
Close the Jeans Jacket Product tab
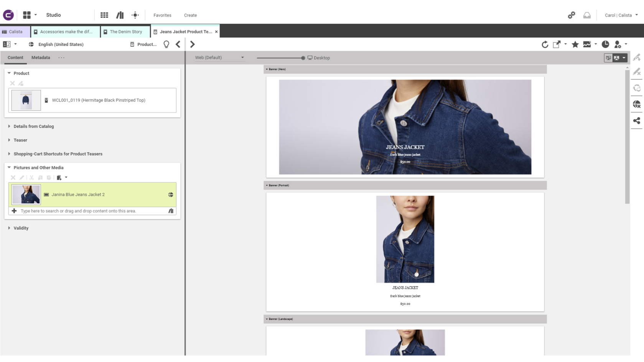[x=216, y=31]
